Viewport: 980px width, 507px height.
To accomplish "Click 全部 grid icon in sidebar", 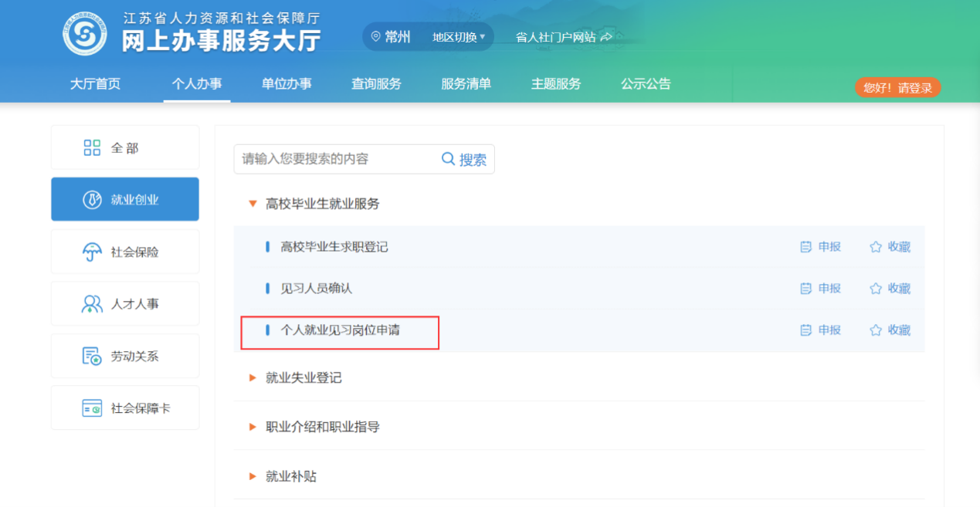I will [x=92, y=147].
